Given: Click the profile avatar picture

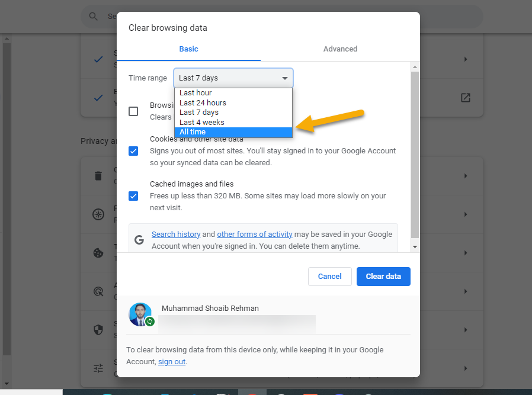Looking at the screenshot, I should click(140, 314).
